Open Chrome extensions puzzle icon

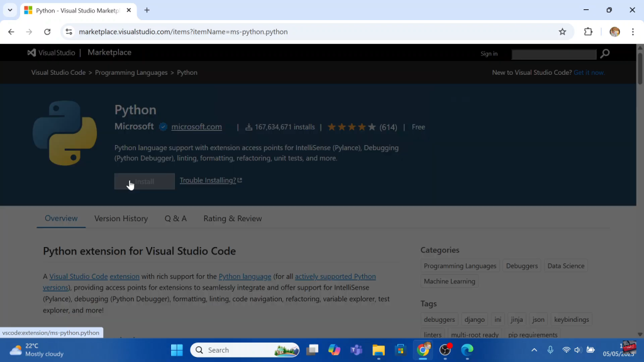pos(588,31)
